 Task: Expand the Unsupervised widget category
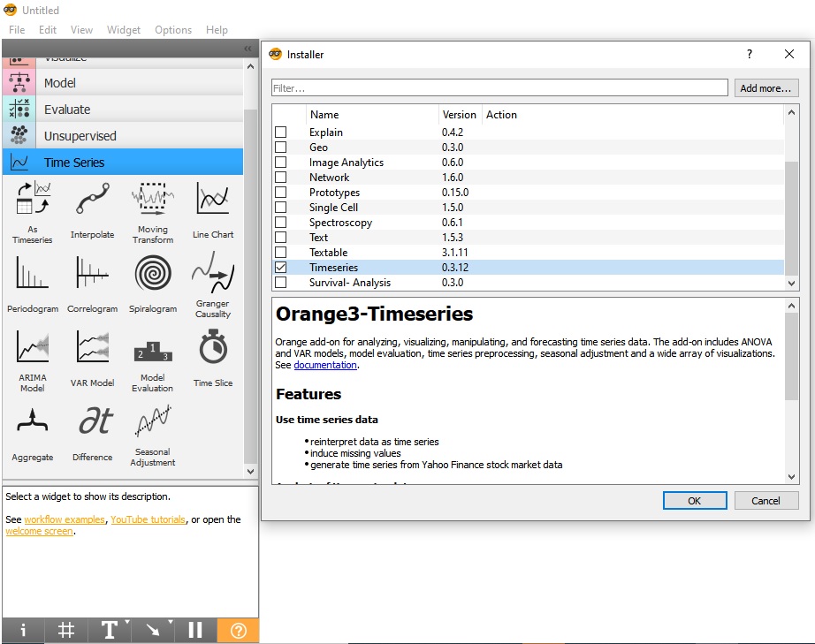tap(124, 135)
